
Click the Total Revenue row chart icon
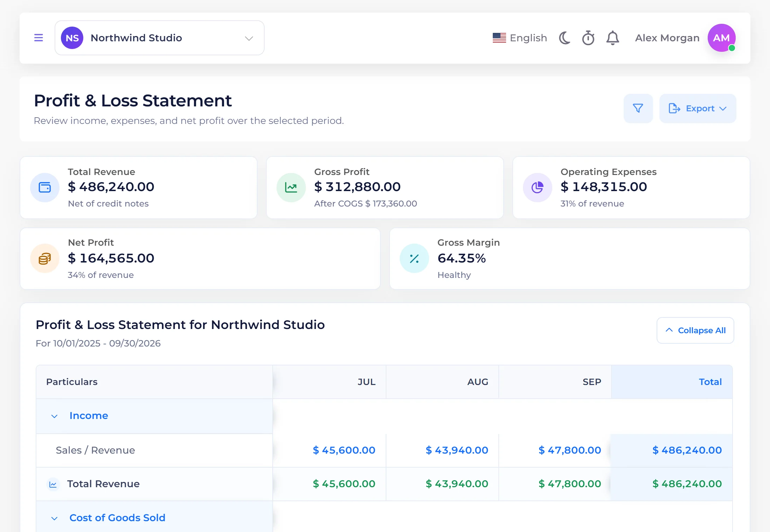click(53, 484)
